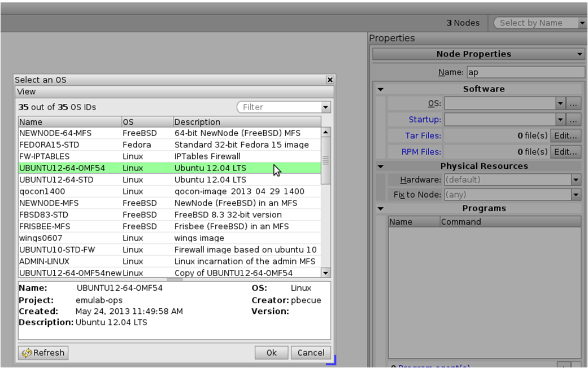Screen dimensions: 588x368
Task: Click the browse button next to OS
Action: pyautogui.click(x=573, y=103)
